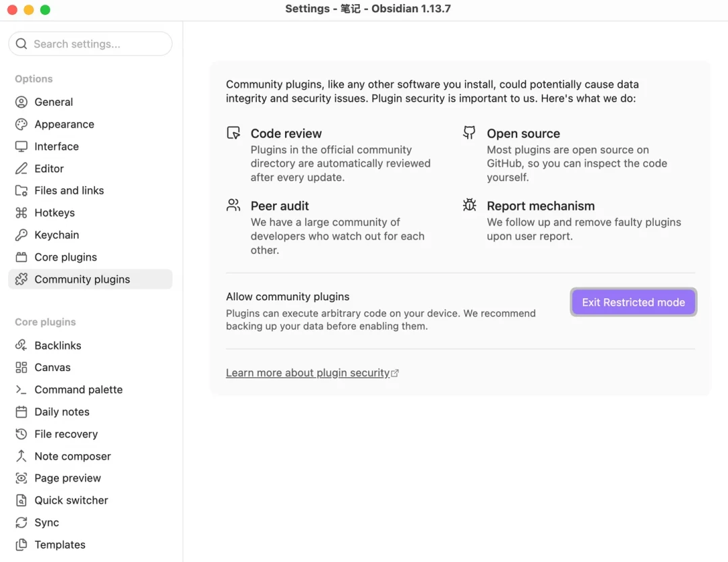Viewport: 728px width, 562px height.
Task: Click the Page preview icon
Action: click(22, 478)
